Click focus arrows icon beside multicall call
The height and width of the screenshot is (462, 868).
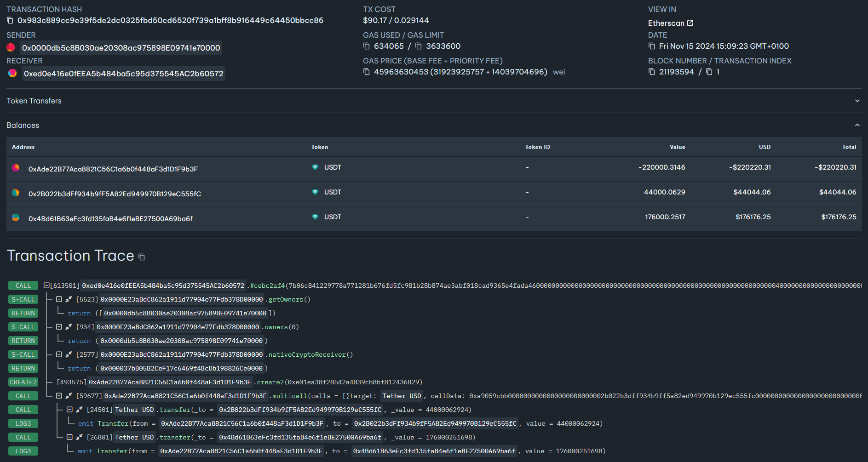click(69, 396)
